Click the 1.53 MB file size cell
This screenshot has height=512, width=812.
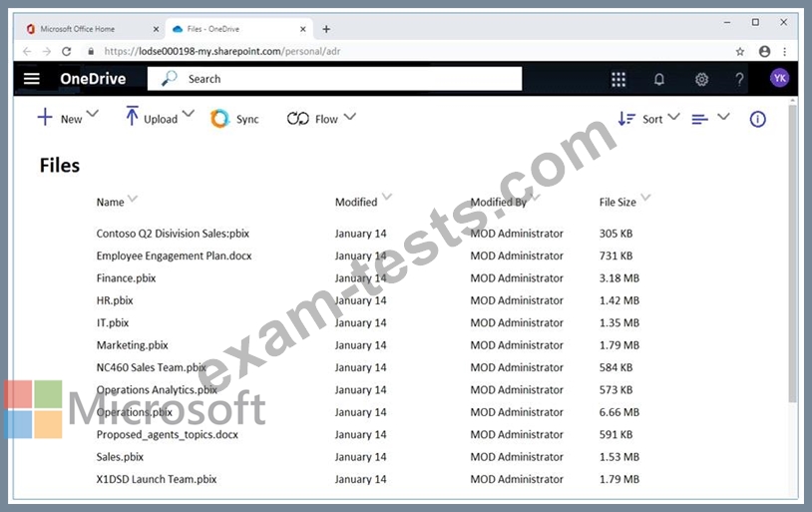point(619,457)
